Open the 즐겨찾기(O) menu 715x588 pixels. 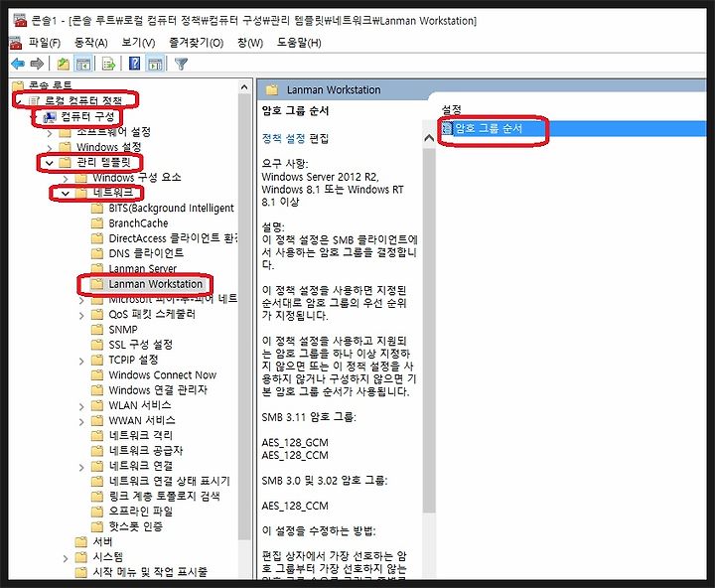coord(196,43)
